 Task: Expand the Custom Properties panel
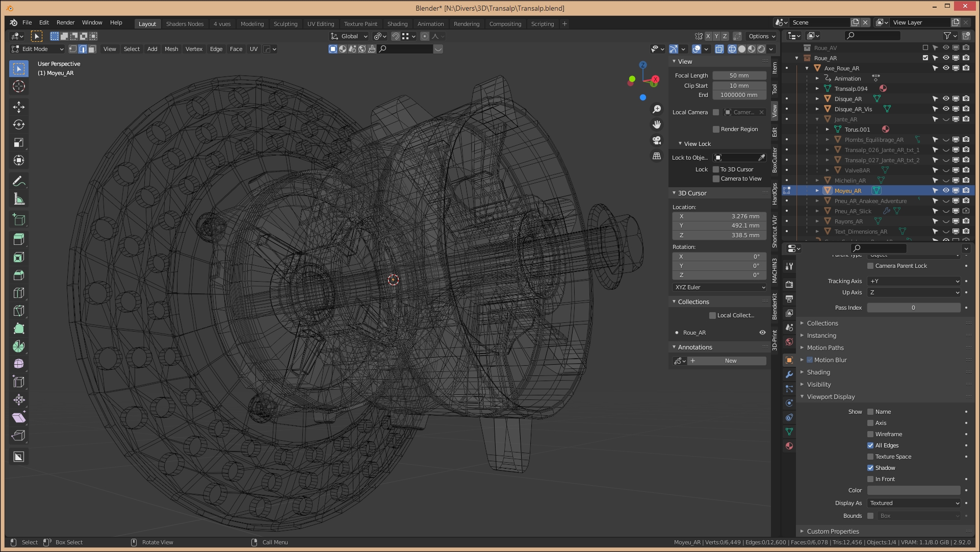(833, 531)
